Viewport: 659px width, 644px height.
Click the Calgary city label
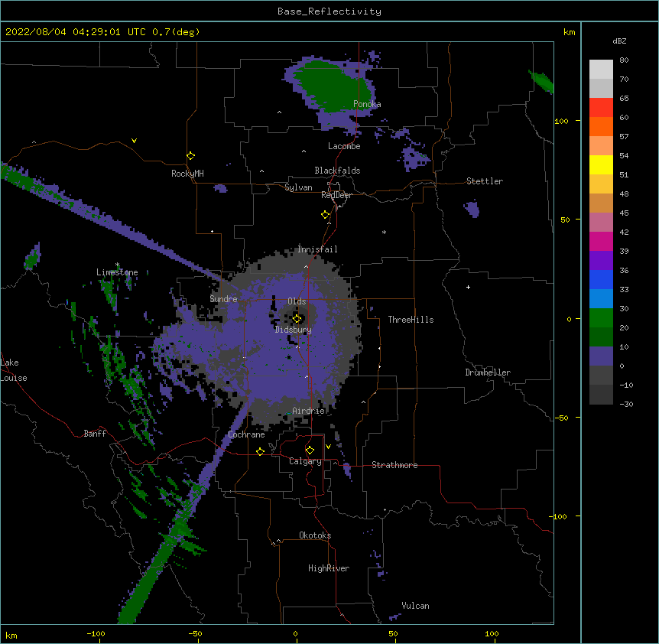pos(305,461)
